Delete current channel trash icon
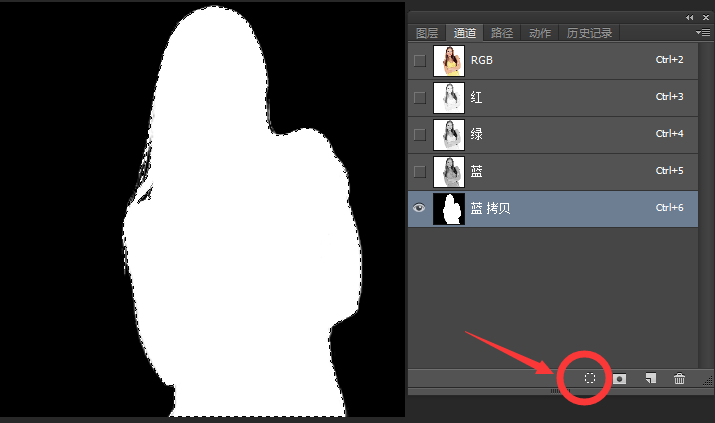715x423 pixels. [679, 378]
